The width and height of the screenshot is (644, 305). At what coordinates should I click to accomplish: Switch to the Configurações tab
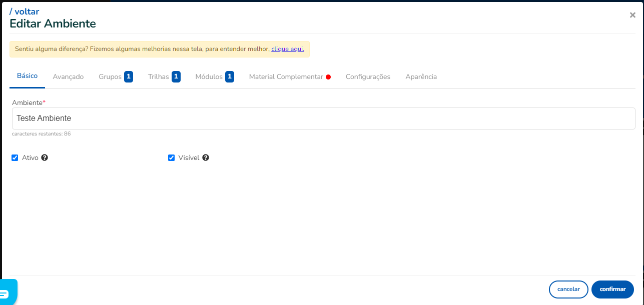pos(368,77)
